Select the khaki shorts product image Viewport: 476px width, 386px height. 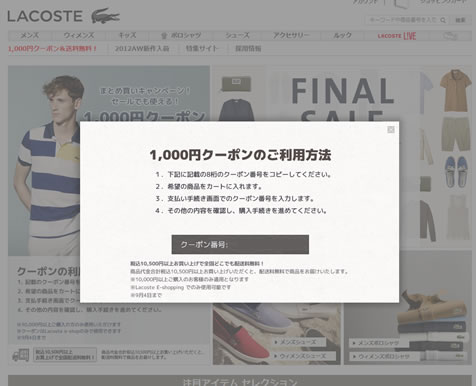click(x=456, y=134)
